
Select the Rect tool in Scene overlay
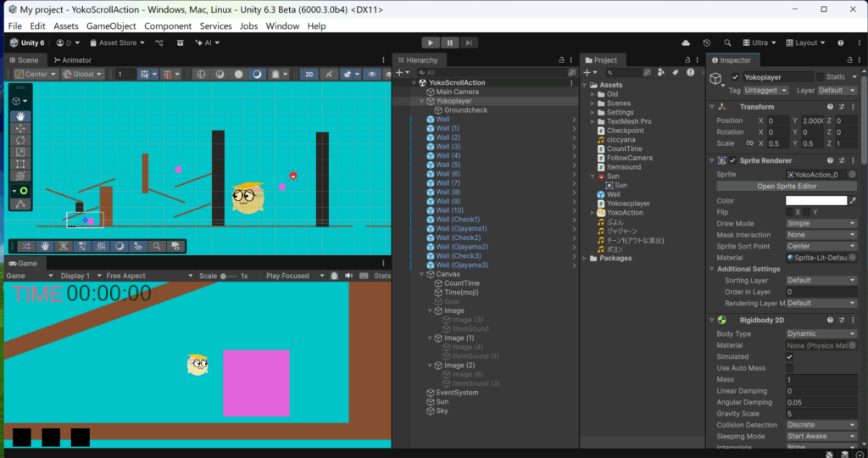(20, 164)
